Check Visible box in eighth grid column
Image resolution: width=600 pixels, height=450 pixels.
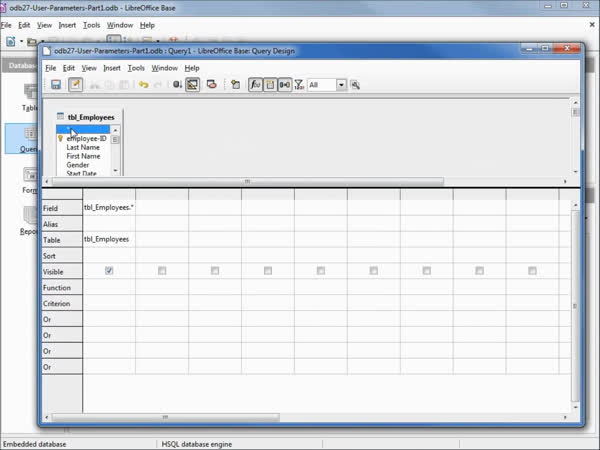pos(479,271)
